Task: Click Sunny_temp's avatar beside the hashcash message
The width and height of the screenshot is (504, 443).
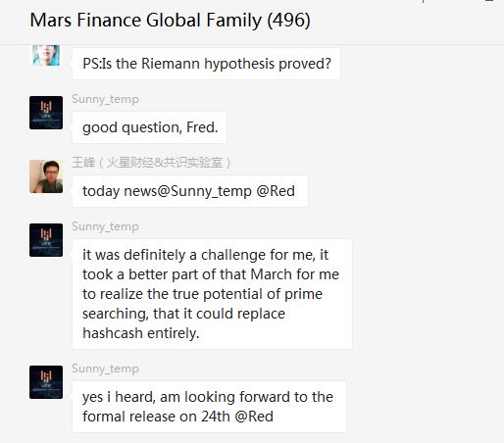Action: pos(46,240)
